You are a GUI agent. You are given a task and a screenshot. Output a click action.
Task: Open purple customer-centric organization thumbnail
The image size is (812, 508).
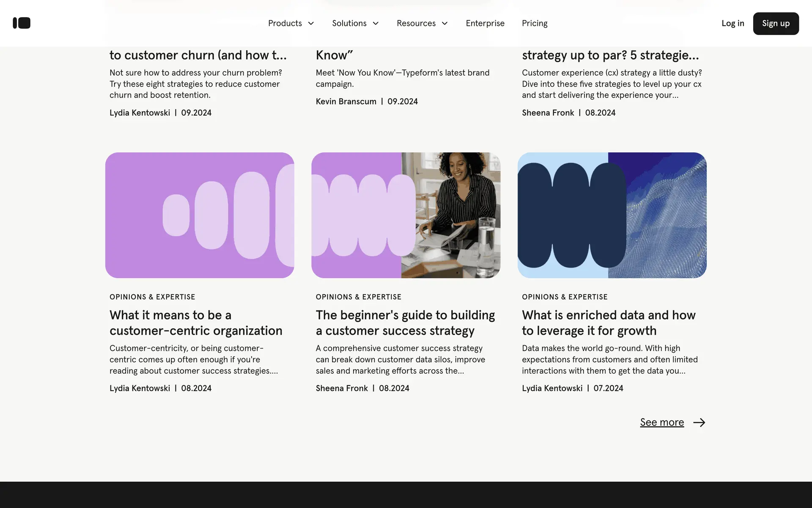(x=200, y=215)
